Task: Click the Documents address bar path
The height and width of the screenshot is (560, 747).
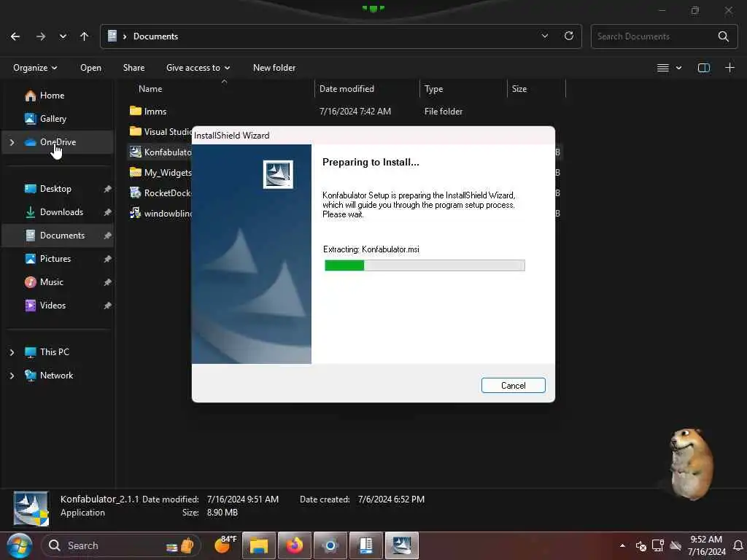Action: 155,36
